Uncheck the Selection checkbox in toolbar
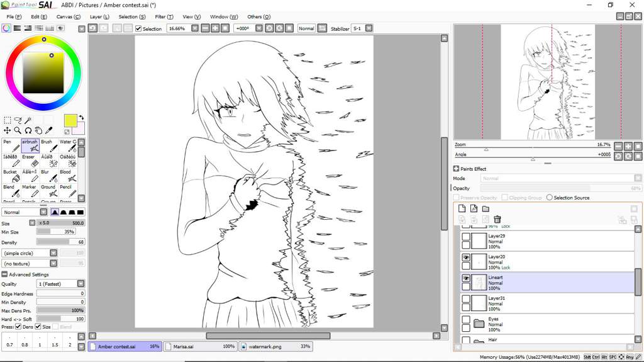 [138, 29]
